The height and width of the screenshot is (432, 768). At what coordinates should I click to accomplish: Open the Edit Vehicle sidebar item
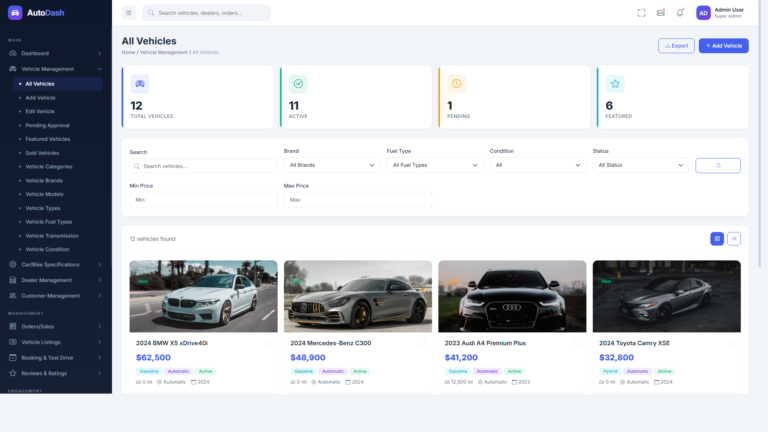pyautogui.click(x=58, y=111)
